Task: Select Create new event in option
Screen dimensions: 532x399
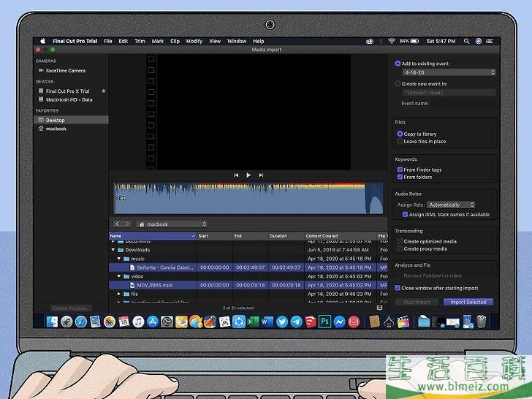Action: pos(398,83)
